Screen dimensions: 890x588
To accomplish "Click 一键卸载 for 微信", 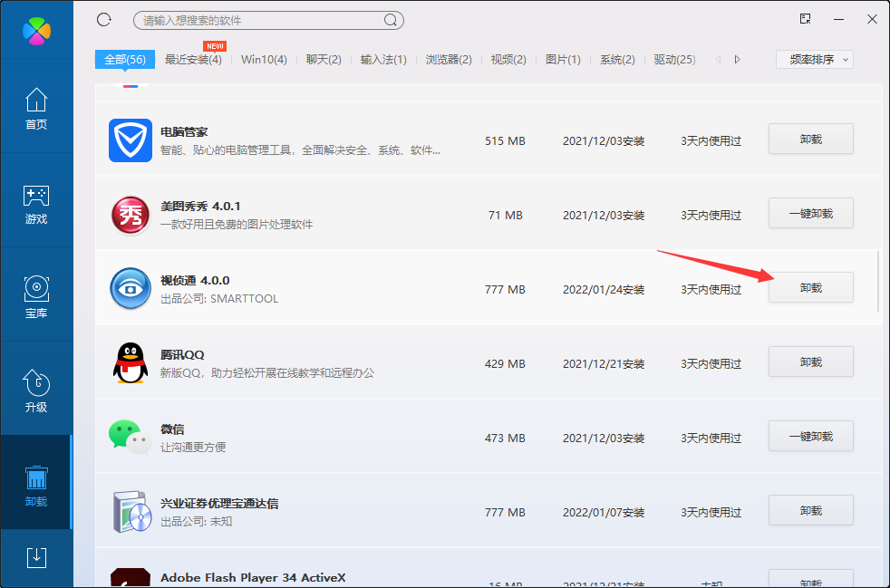I will coord(811,437).
